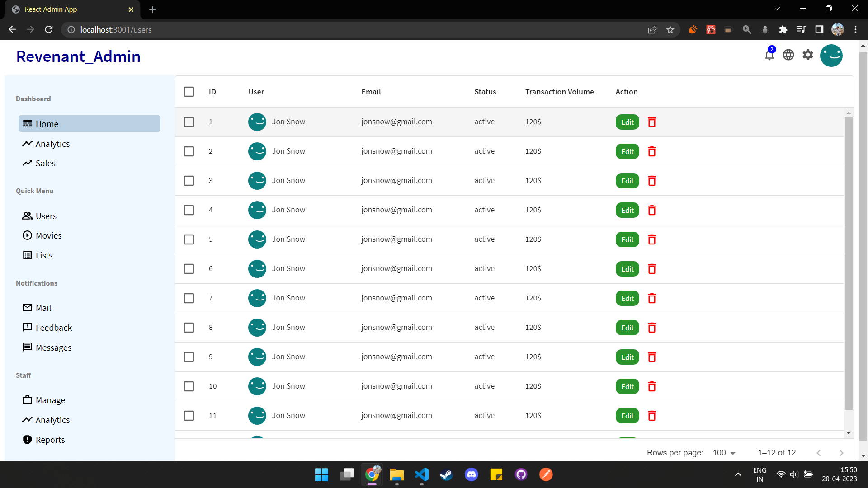Open Discord from the taskbar
Viewport: 868px width, 488px height.
472,474
